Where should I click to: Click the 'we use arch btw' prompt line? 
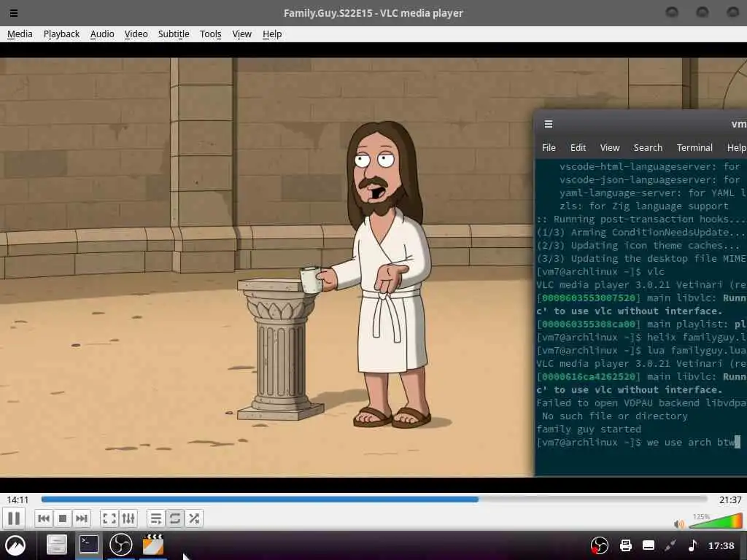click(x=638, y=442)
